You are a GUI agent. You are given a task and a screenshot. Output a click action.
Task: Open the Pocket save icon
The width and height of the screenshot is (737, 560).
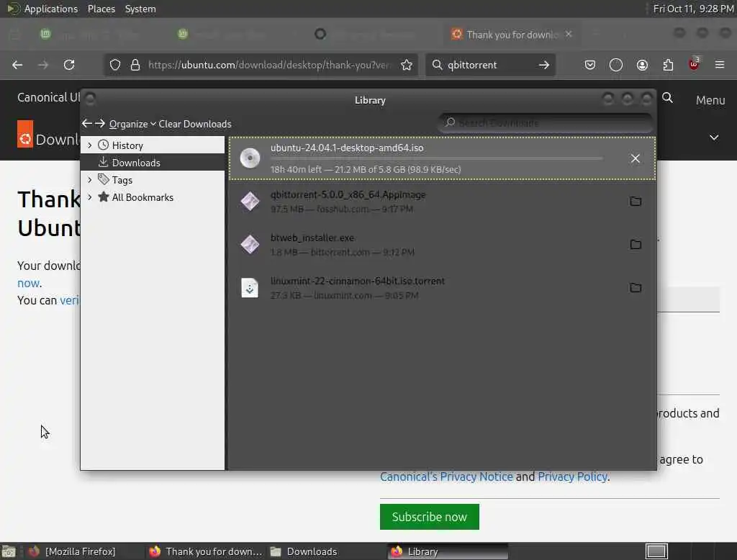590,65
